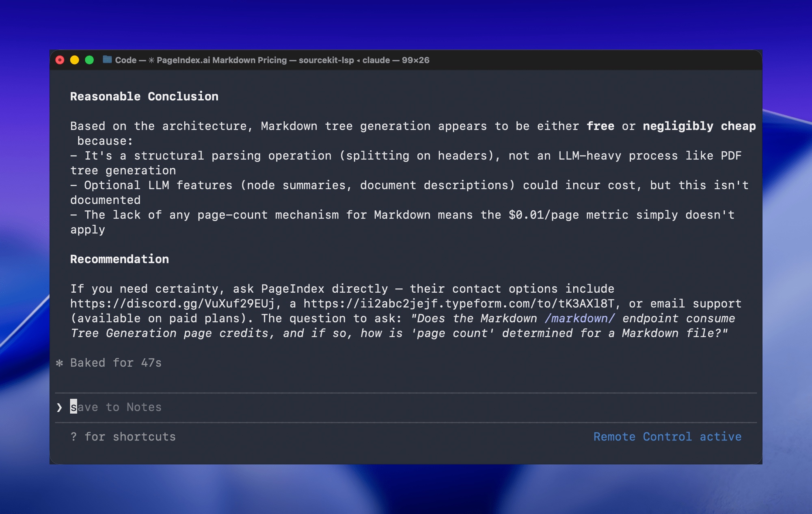812x514 pixels.
Task: Click the Recommendation heading
Action: click(x=119, y=259)
